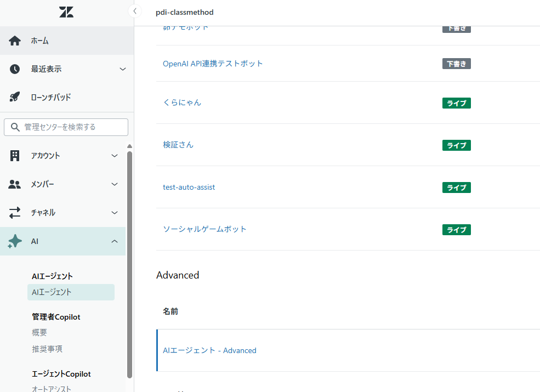Expand the メンバー section chevron
Image resolution: width=540 pixels, height=392 pixels.
(x=115, y=184)
